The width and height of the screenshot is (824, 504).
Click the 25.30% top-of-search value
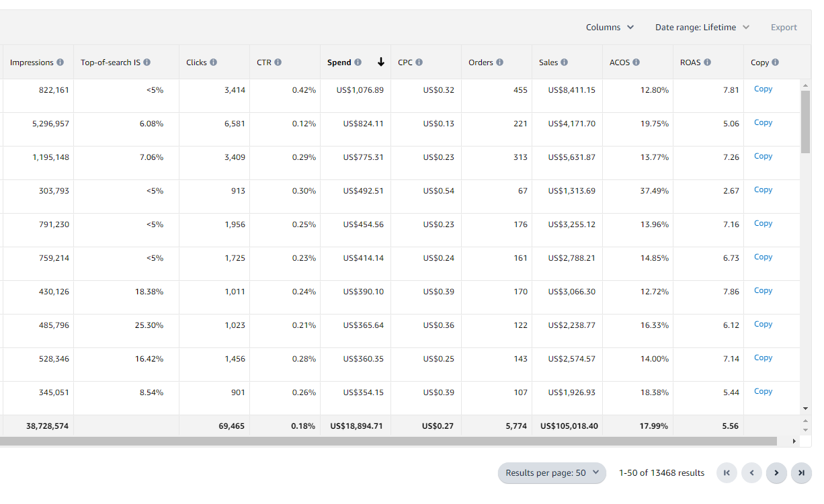coord(149,325)
